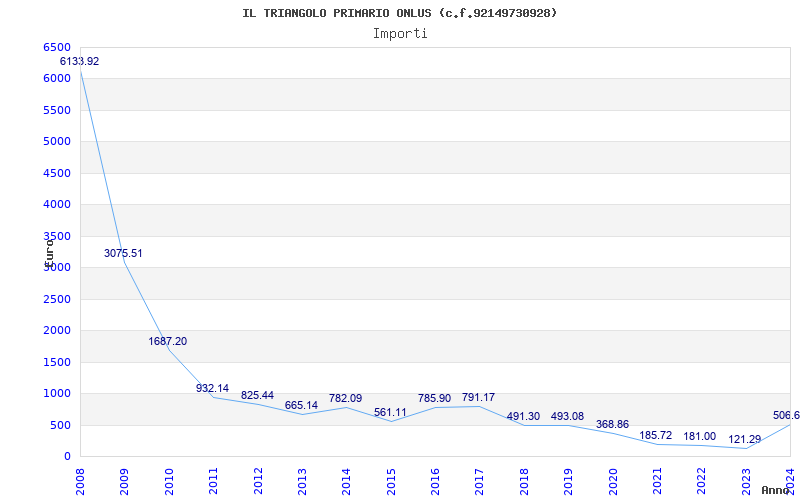The image size is (800, 500).
Task: Click the x-axis year 2016
Action: [435, 481]
